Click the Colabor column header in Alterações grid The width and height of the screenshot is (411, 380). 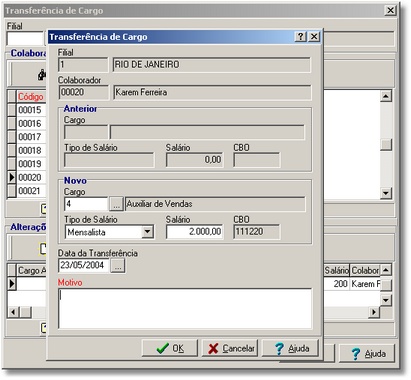[x=365, y=270]
